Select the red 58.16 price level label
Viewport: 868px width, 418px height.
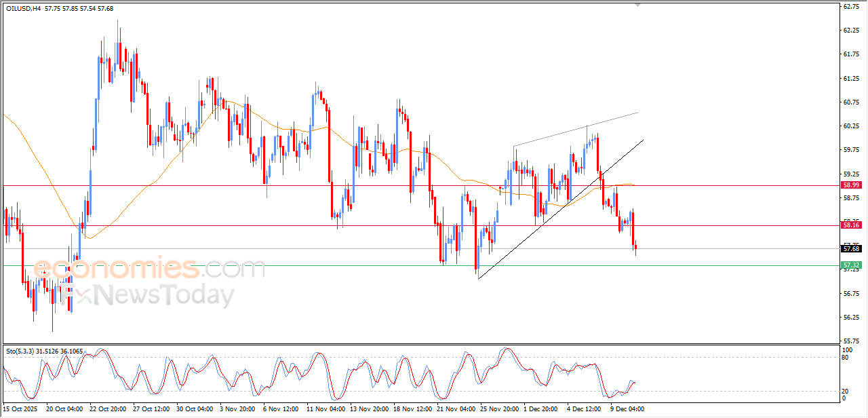click(851, 225)
